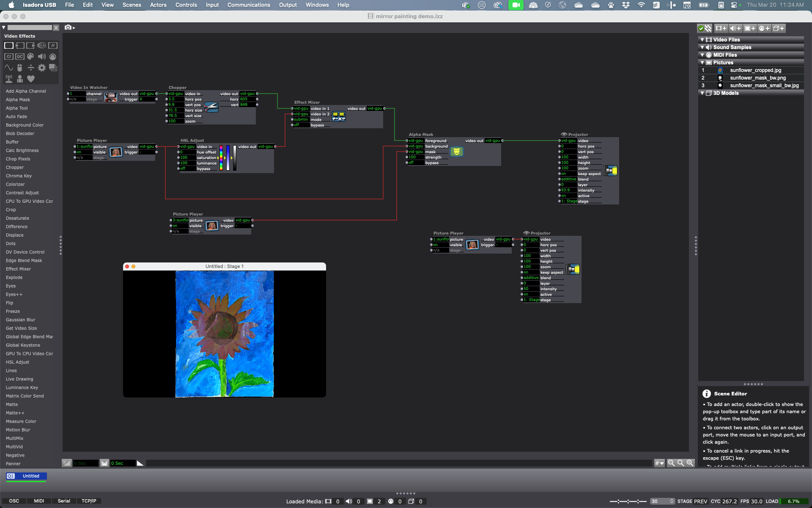Collapse the Pictures media section
Image resolution: width=812 pixels, height=508 pixels.
(x=702, y=63)
